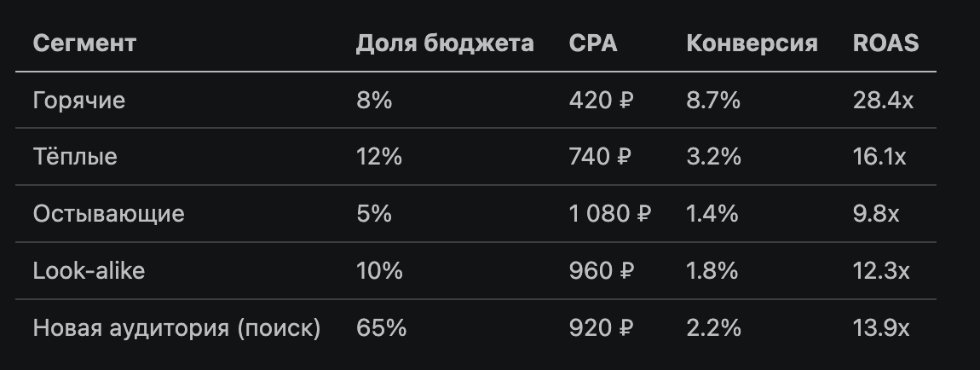Select the "Горячие" segment cell

[79, 101]
